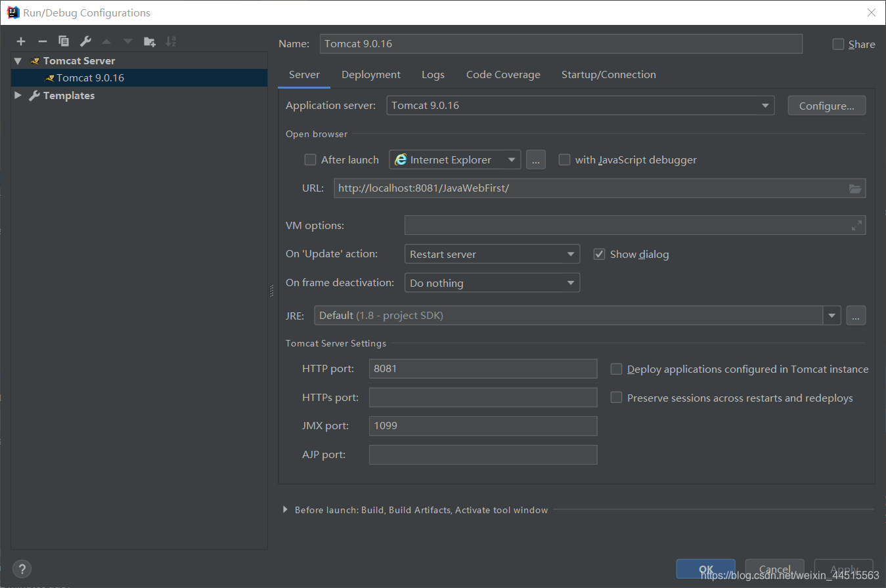Click Configure... button
Screen dimensions: 886x588
pyautogui.click(x=827, y=106)
